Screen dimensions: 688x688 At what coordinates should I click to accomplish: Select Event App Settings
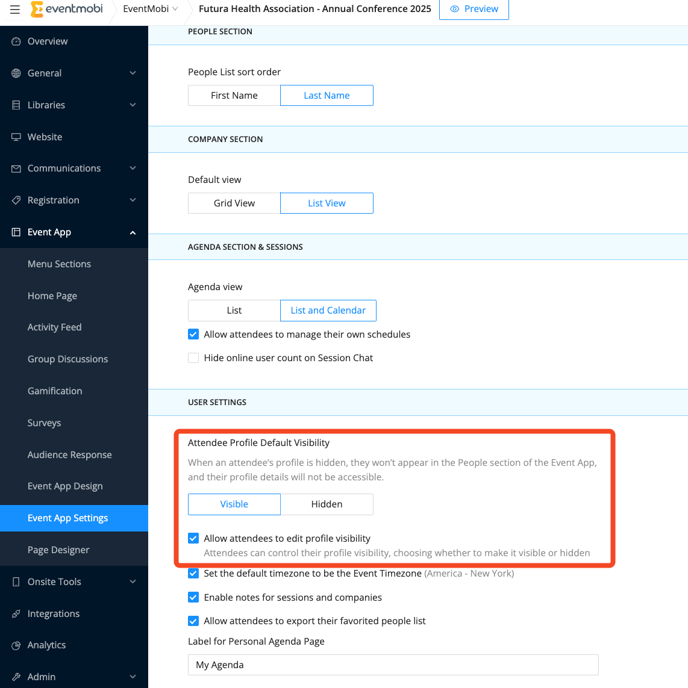[74, 518]
